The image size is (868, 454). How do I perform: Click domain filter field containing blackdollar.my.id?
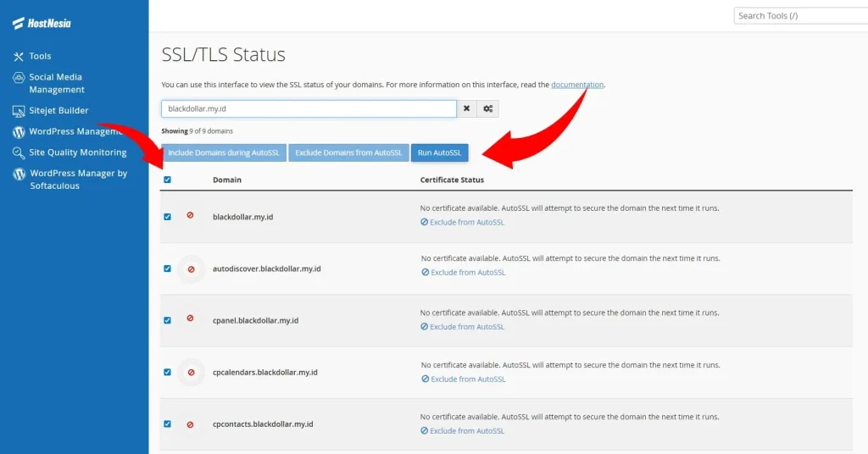(309, 109)
